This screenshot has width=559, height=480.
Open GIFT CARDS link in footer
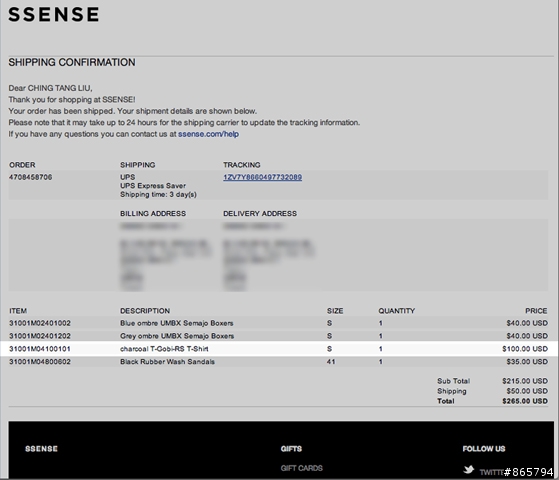(302, 468)
